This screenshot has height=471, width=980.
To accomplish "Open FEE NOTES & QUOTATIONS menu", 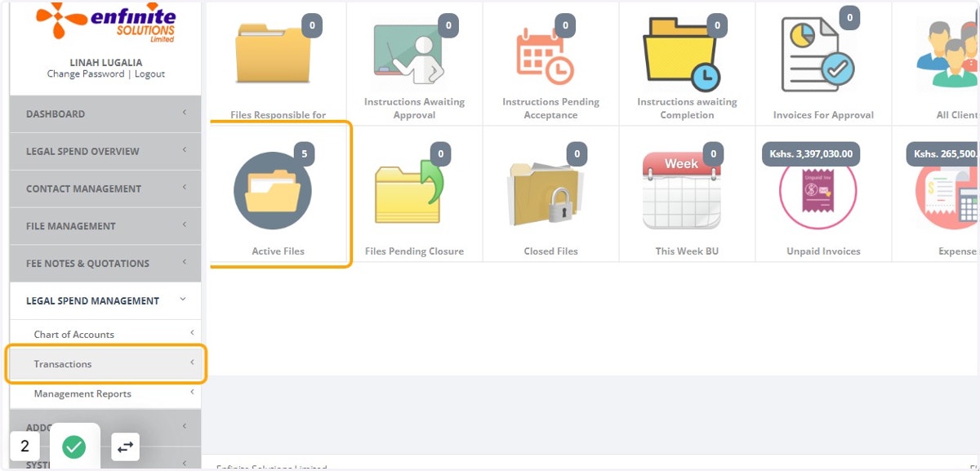I will point(105,264).
